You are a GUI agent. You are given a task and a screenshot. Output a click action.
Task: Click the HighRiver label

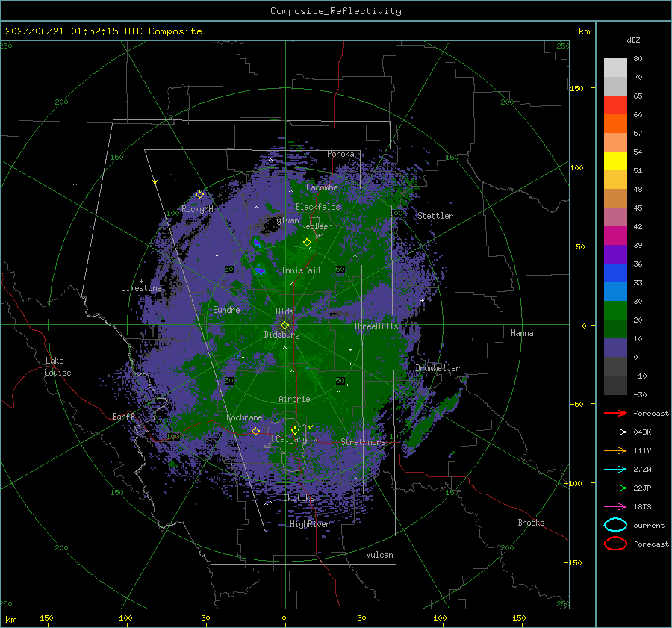click(309, 524)
